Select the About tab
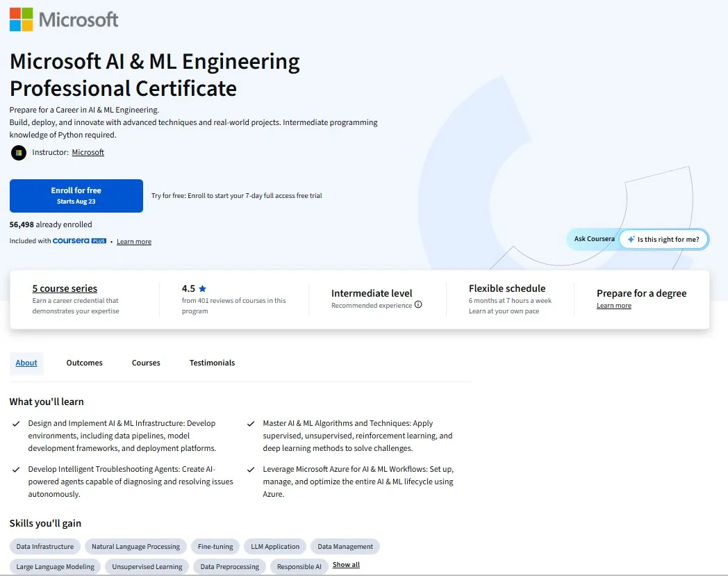This screenshot has width=728, height=576. tap(26, 363)
